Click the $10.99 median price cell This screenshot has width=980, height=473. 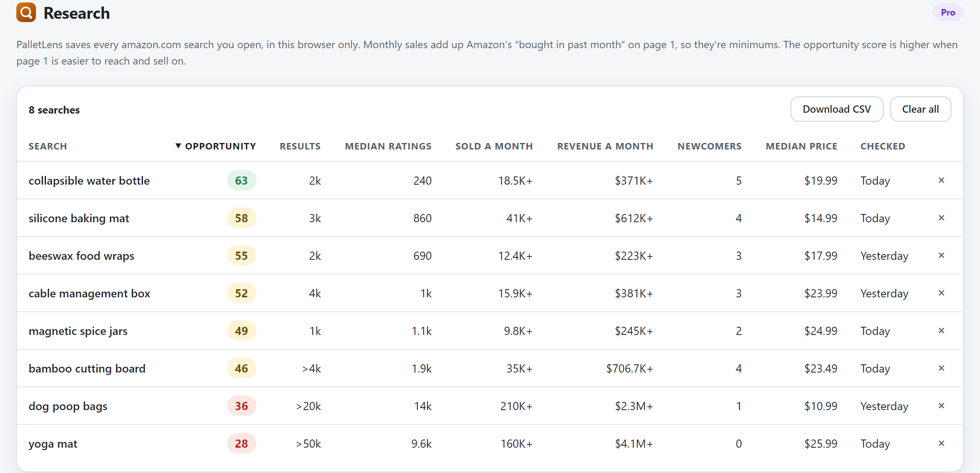click(x=821, y=406)
